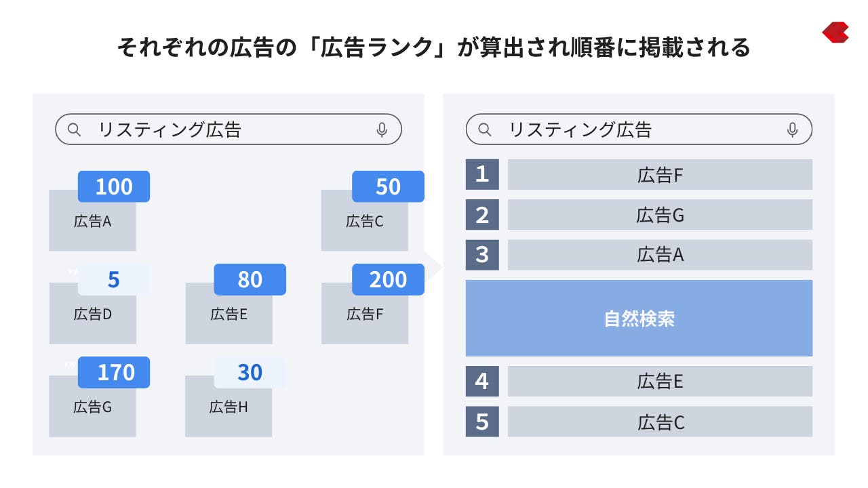Click the 広告C card on left panel
The height and width of the screenshot is (488, 868).
365,220
